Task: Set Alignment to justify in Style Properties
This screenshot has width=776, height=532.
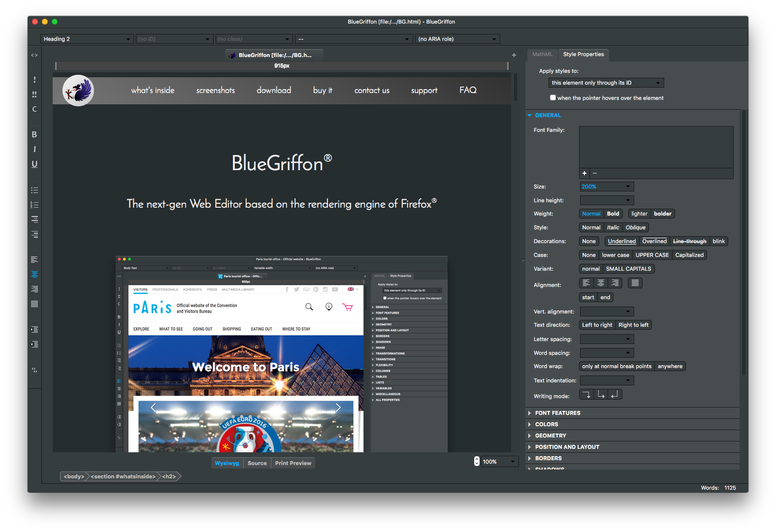Action: tap(635, 283)
